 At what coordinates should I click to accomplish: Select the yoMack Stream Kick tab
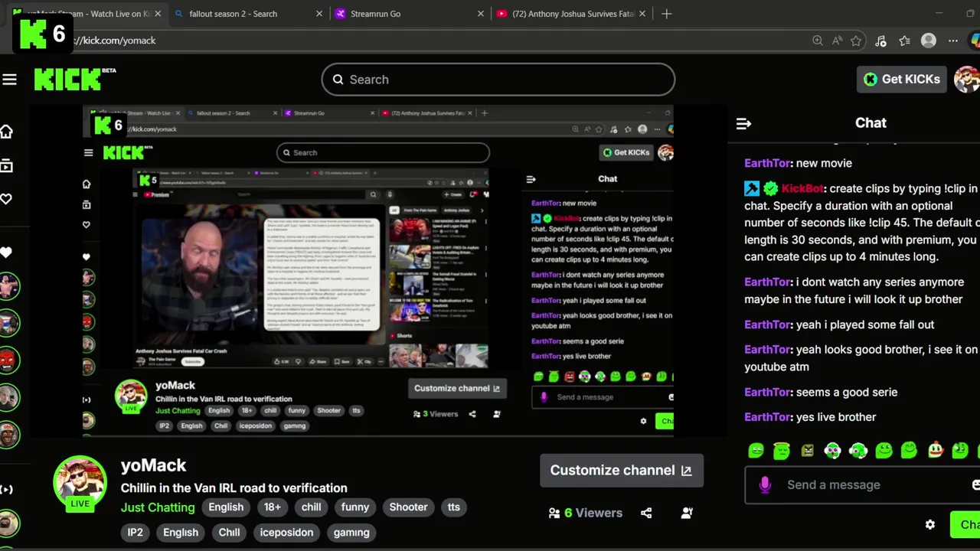88,14
